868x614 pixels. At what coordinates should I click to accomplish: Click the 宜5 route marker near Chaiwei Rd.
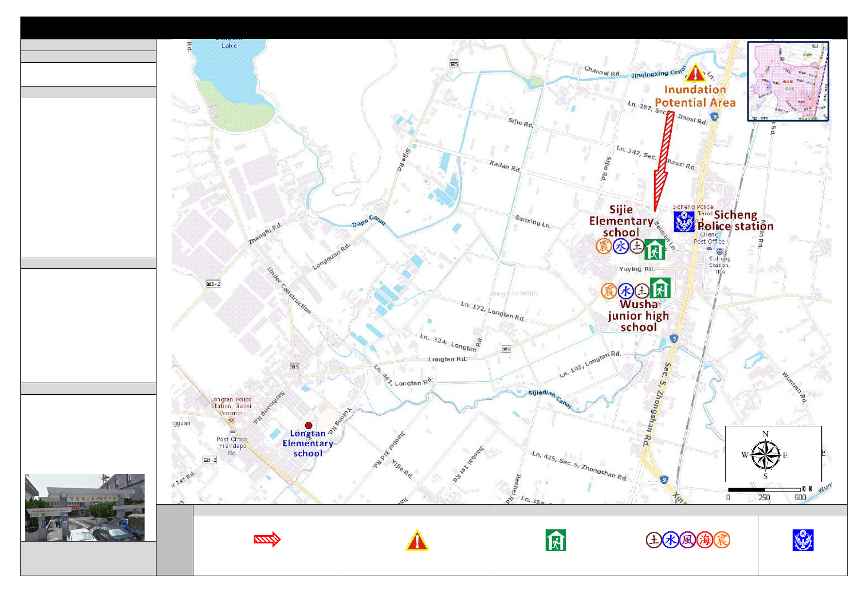coord(454,64)
